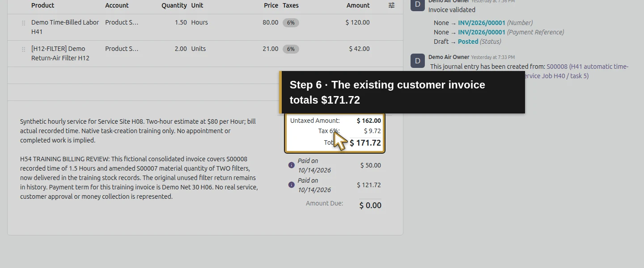The width and height of the screenshot is (644, 268).
Task: Open the Demo Air Owner avatar by 'Invoice validated'
Action: (418, 4)
